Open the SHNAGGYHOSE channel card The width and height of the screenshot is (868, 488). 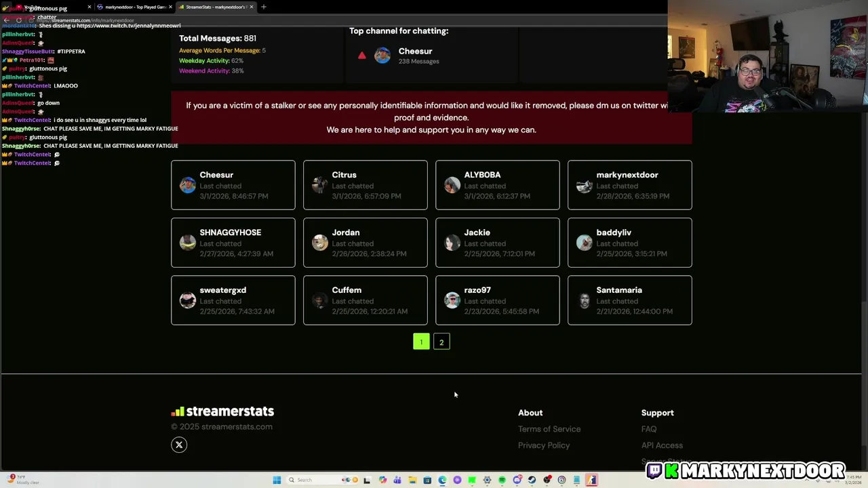coord(233,243)
